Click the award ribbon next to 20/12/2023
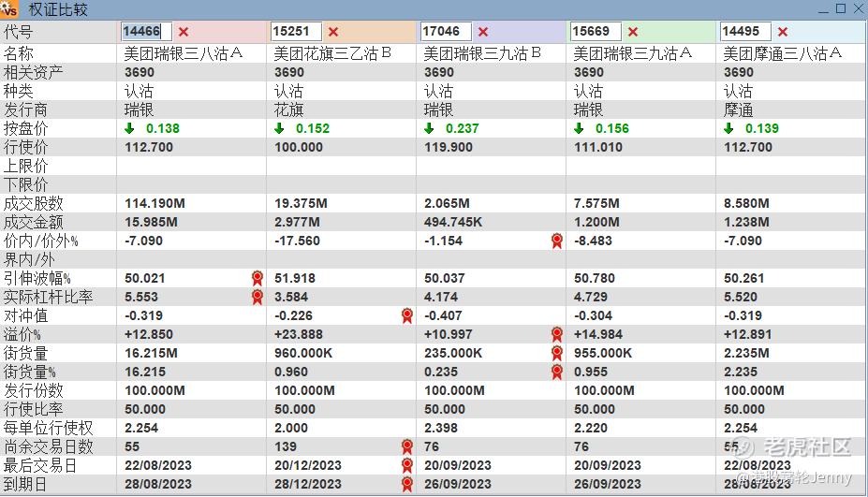868x497 pixels. 407,465
